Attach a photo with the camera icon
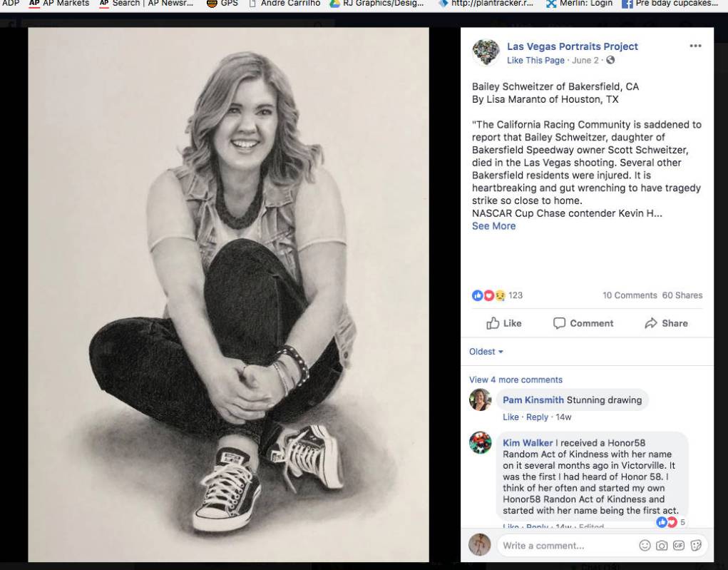Screen dimensions: 728x570 click(662, 545)
